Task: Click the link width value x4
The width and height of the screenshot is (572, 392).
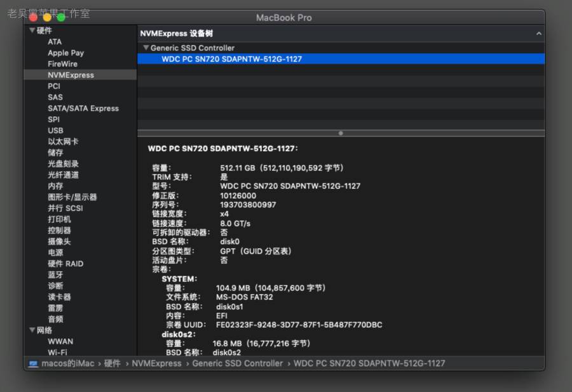Action: click(224, 213)
